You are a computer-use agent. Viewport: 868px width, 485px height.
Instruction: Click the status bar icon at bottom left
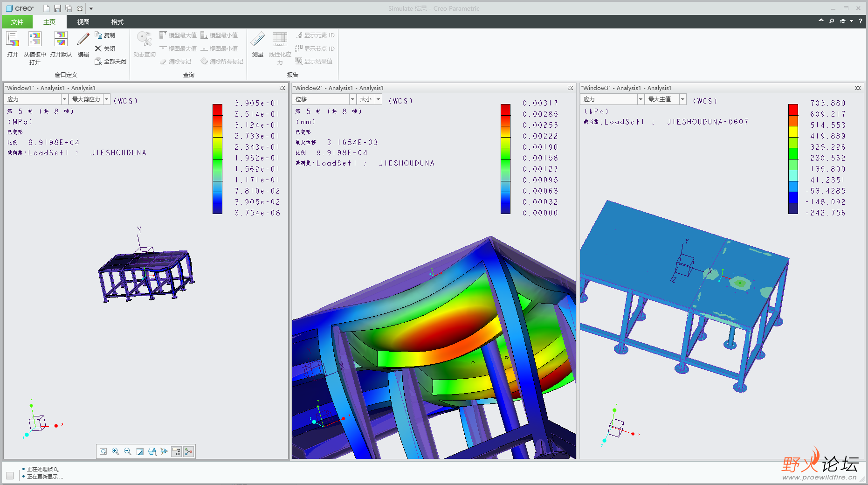coord(10,476)
